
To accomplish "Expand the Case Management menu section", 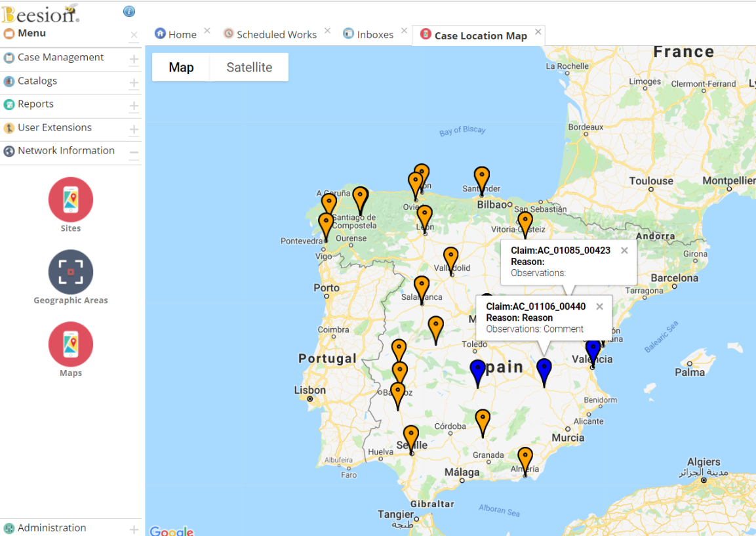I will pyautogui.click(x=134, y=60).
